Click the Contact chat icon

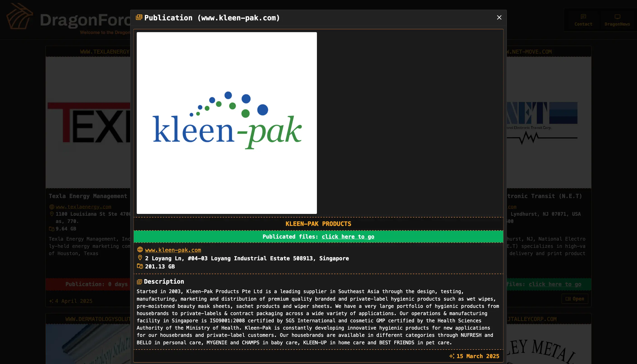pyautogui.click(x=583, y=17)
